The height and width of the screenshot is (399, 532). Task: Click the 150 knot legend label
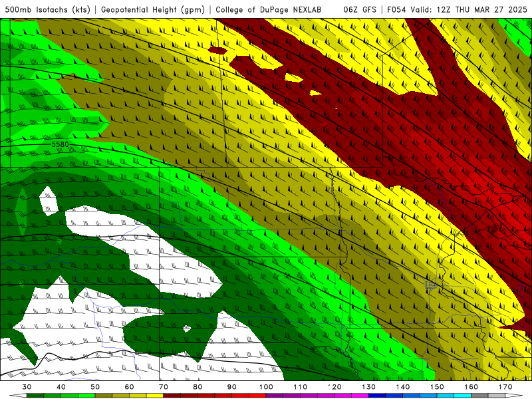click(x=437, y=387)
